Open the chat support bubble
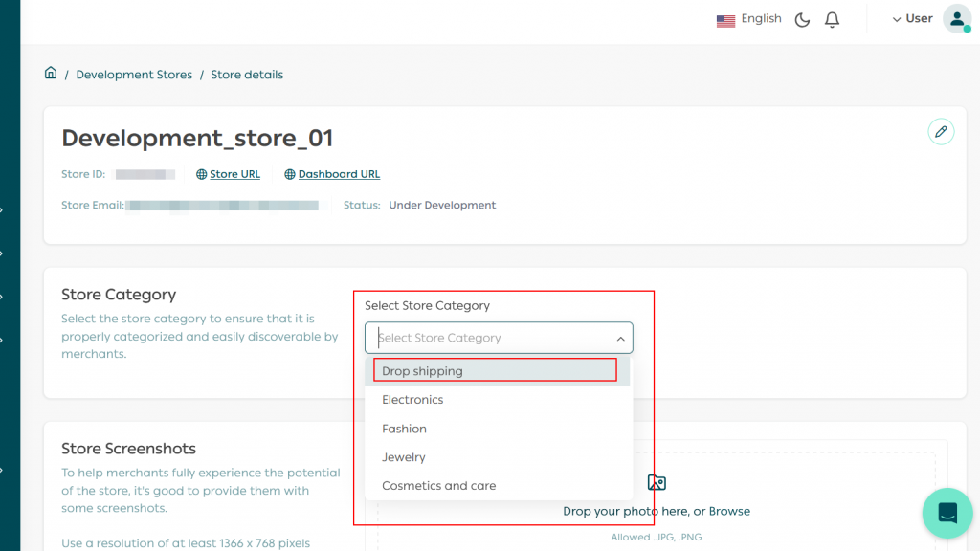This screenshot has width=980, height=551. click(x=947, y=513)
